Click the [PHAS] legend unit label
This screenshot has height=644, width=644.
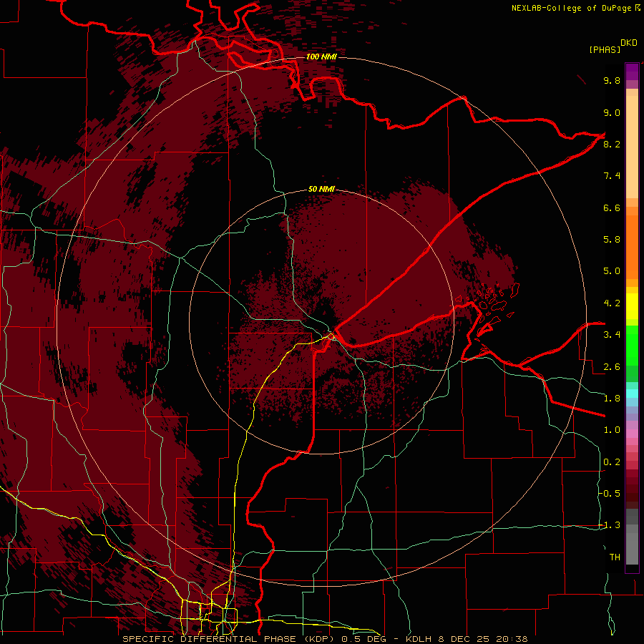pyautogui.click(x=605, y=50)
